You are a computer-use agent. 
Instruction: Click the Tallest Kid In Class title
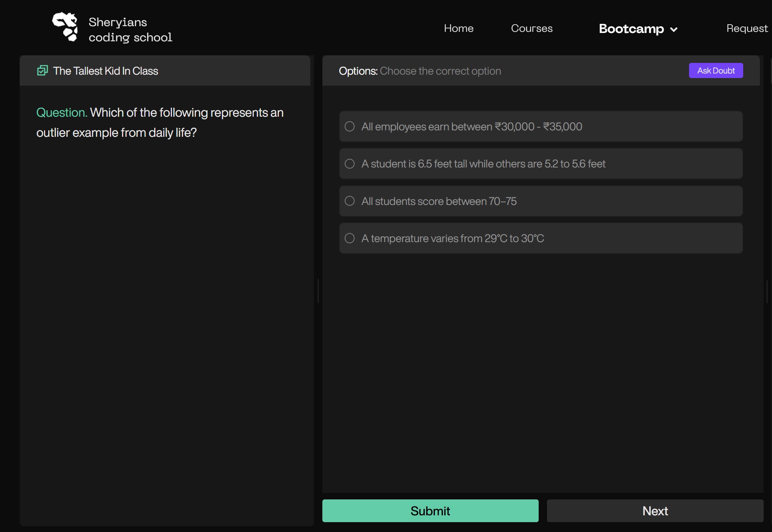click(105, 71)
